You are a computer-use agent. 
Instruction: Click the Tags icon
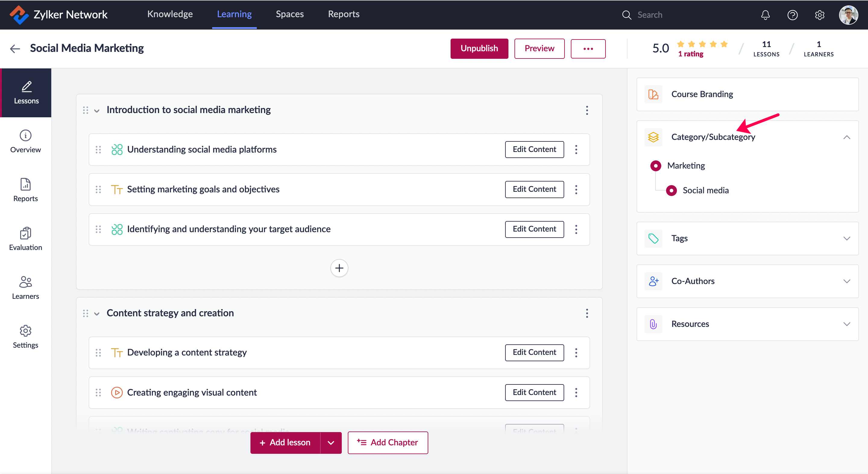[653, 238]
